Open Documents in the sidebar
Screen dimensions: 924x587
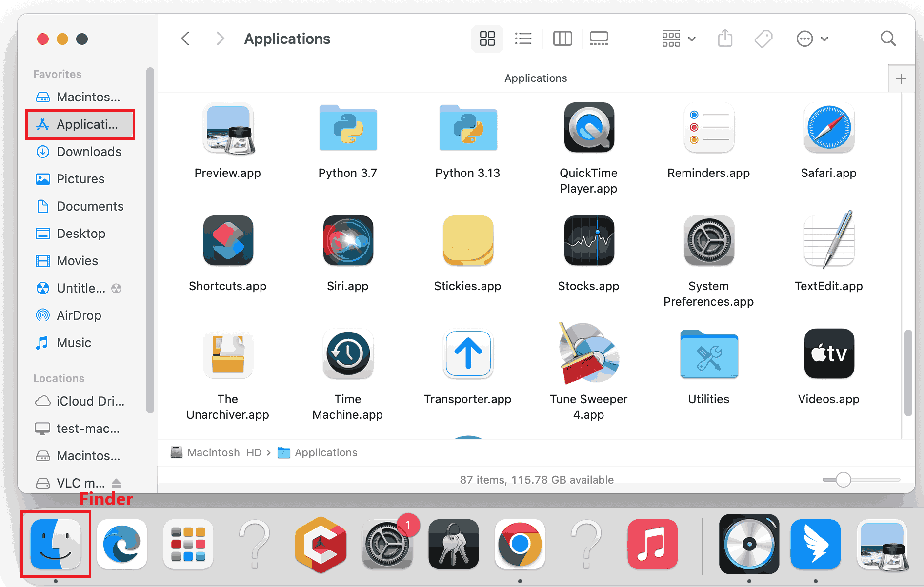tap(80, 206)
